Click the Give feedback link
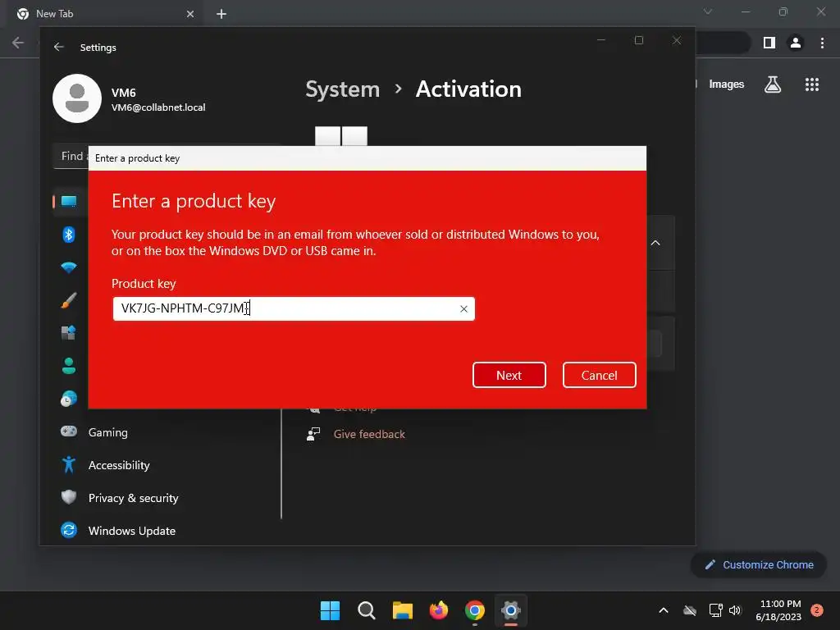 (369, 434)
